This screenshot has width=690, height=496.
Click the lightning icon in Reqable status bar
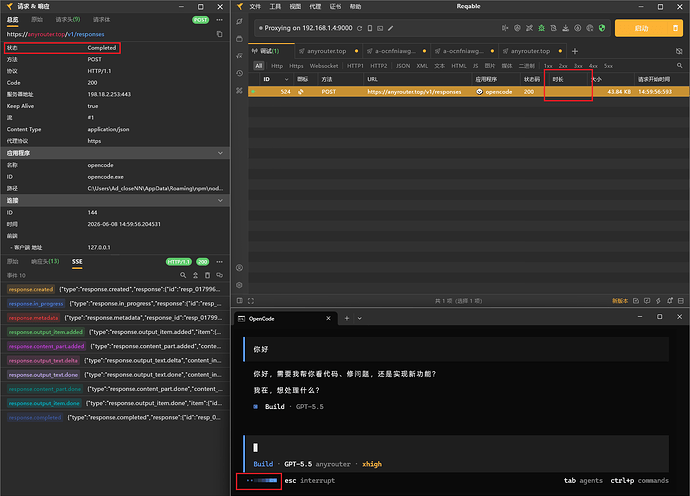(658, 301)
